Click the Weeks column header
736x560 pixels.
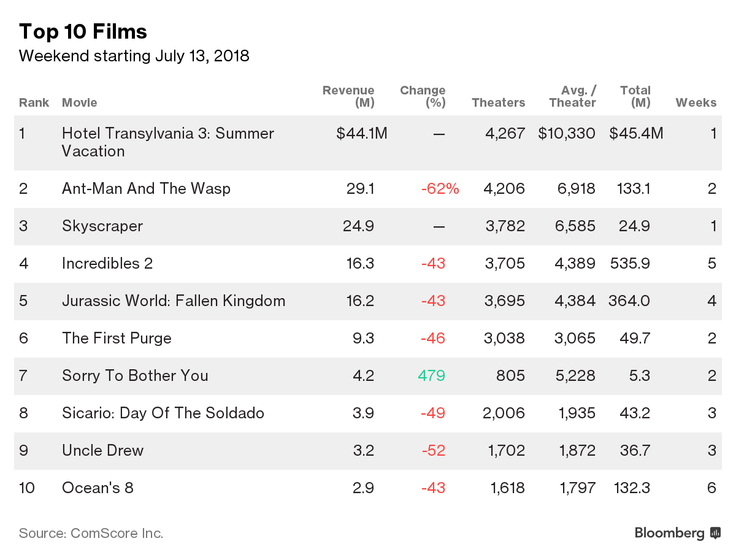pyautogui.click(x=696, y=102)
